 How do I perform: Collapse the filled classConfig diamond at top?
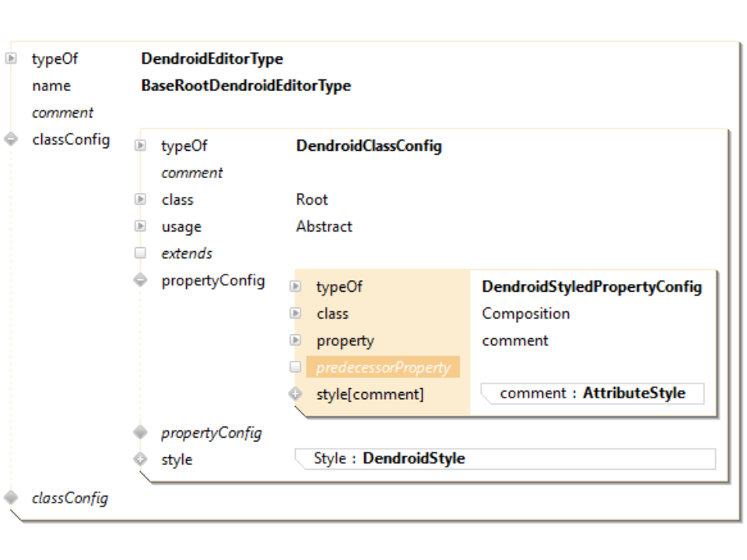tap(11, 140)
